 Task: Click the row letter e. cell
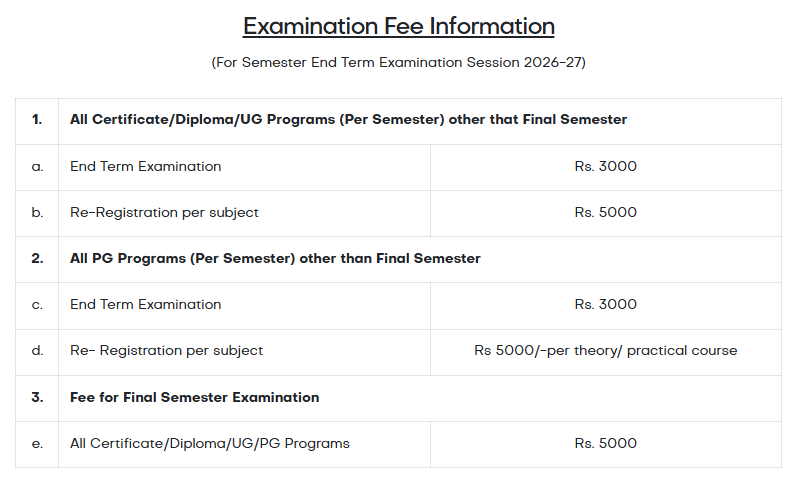37,443
